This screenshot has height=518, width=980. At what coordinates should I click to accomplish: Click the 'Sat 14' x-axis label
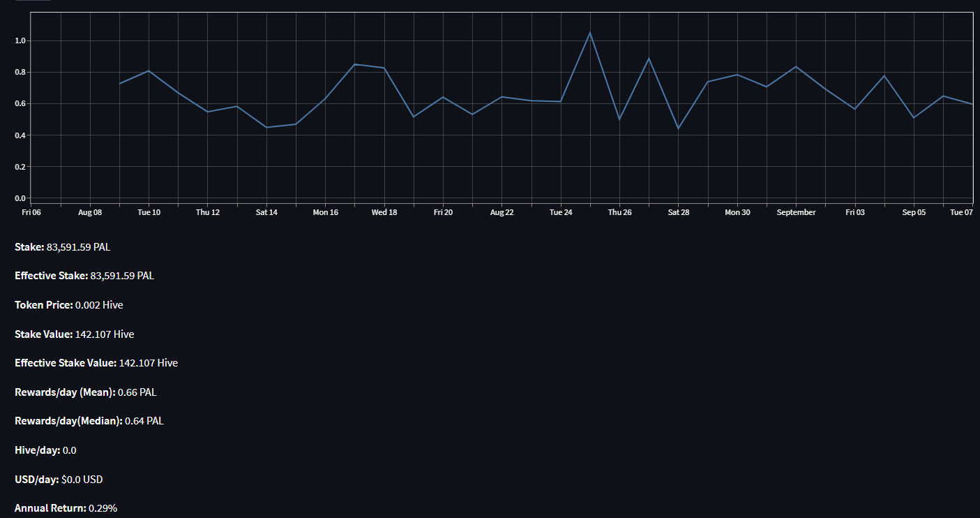click(266, 212)
